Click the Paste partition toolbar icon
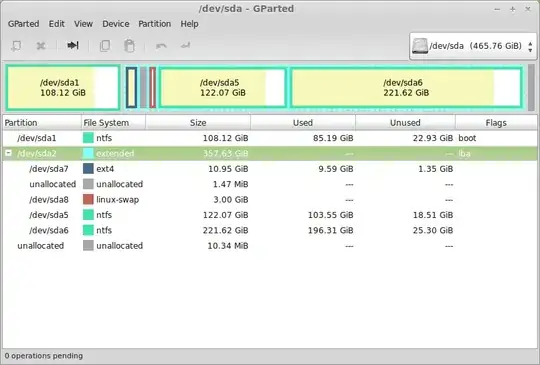This screenshot has height=365, width=540. (129, 45)
